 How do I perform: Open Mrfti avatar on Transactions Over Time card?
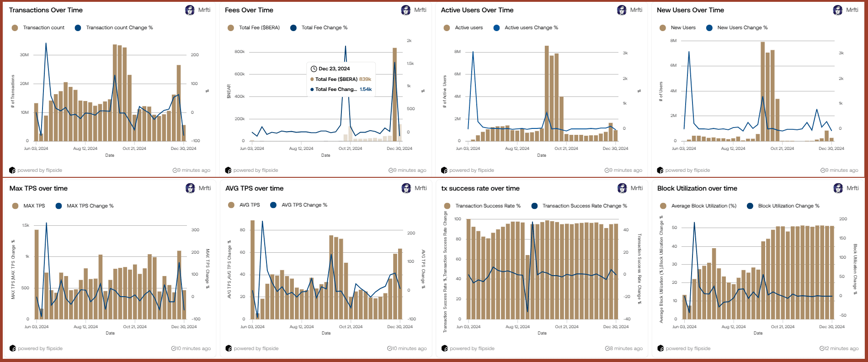(190, 10)
